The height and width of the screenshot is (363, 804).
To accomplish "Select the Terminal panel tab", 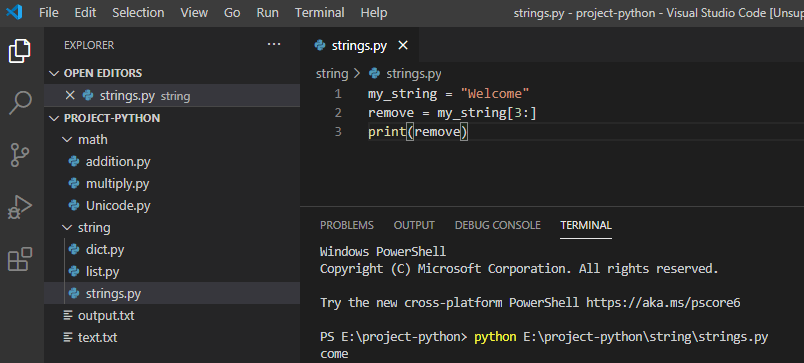I will tap(586, 225).
